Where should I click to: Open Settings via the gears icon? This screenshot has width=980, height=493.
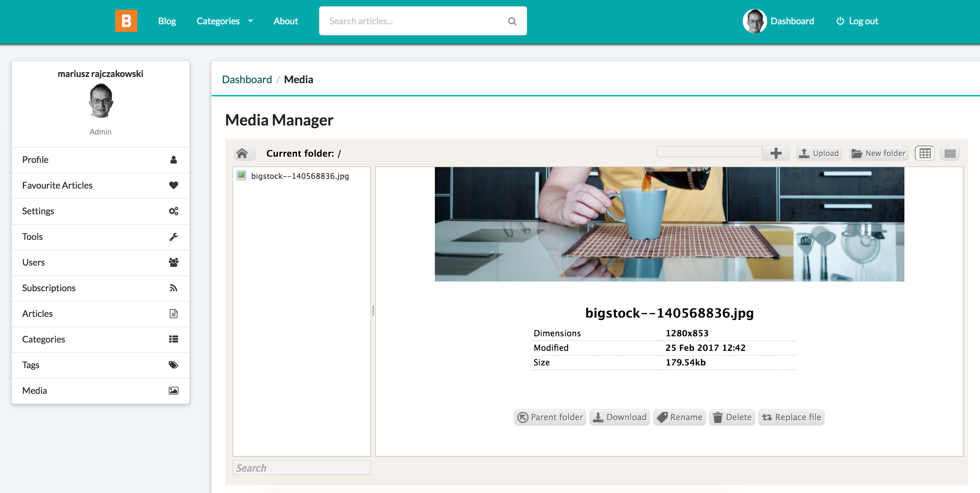[x=173, y=211]
